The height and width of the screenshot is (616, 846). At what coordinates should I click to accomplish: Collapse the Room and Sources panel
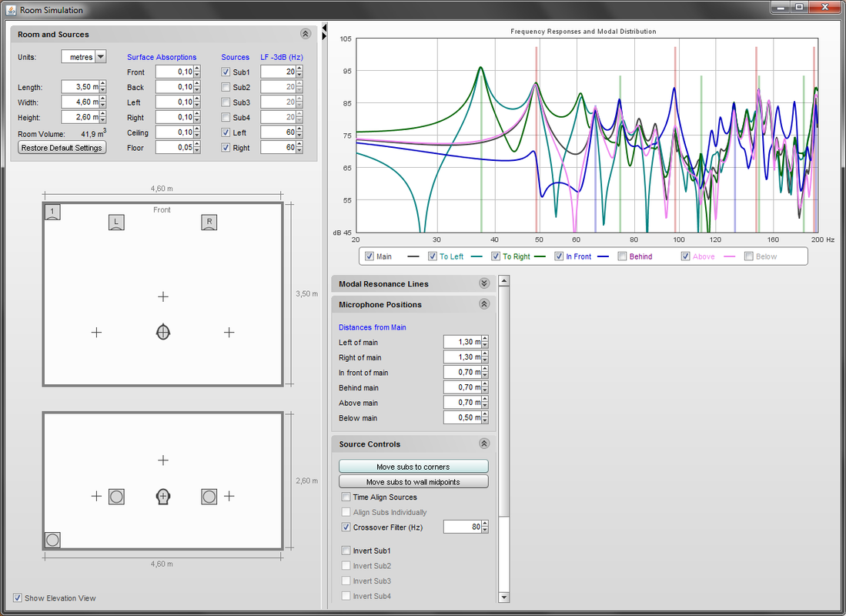tap(306, 34)
